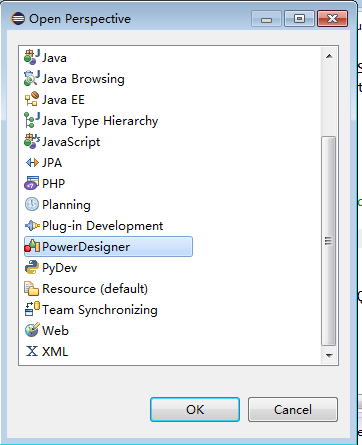The width and height of the screenshot is (362, 445).
Task: Click the Plug-in Development icon
Action: (32, 225)
